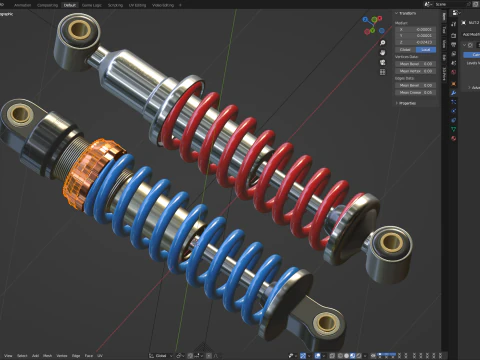Click the blue Z axis gizmo circle

365,19
